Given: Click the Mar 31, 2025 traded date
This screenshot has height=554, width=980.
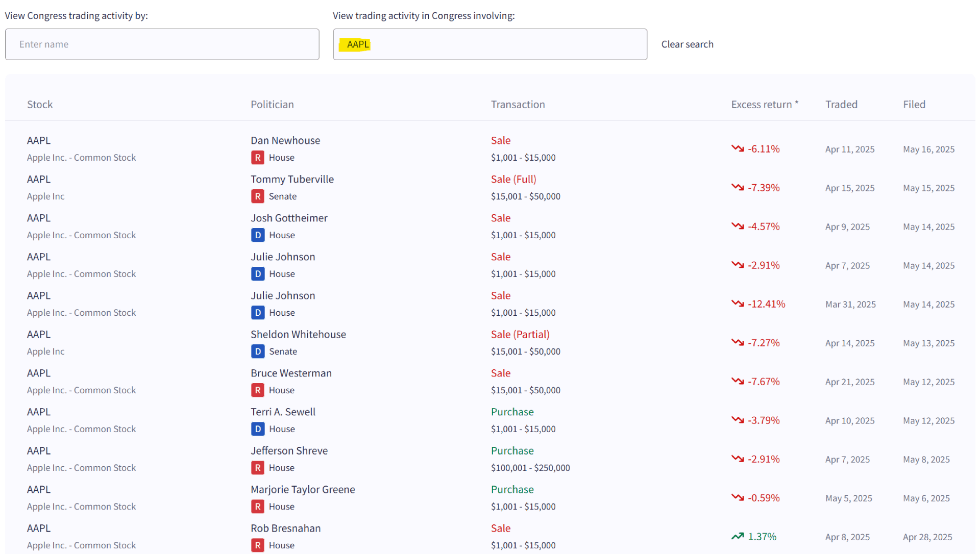Looking at the screenshot, I should (x=850, y=305).
